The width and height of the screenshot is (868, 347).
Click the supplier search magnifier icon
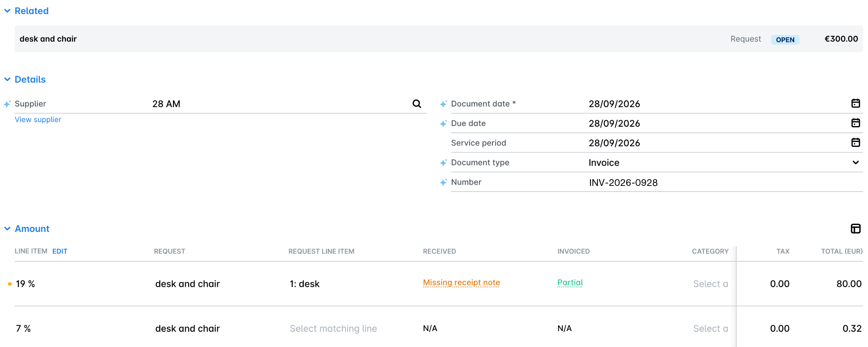coord(417,104)
